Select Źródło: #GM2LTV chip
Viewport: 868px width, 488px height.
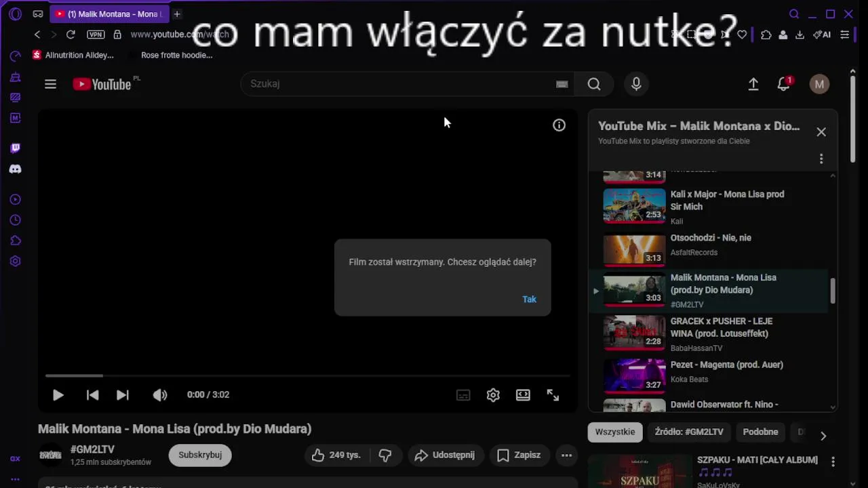(689, 432)
